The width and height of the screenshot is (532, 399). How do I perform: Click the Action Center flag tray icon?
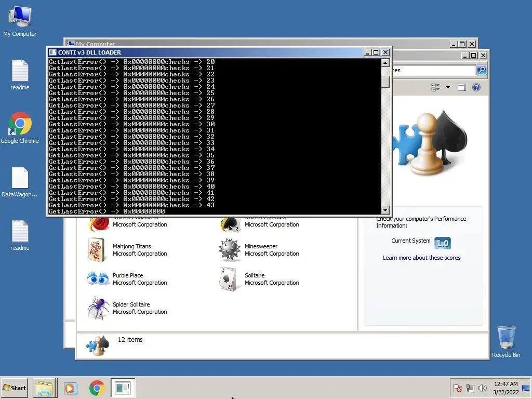click(457, 388)
